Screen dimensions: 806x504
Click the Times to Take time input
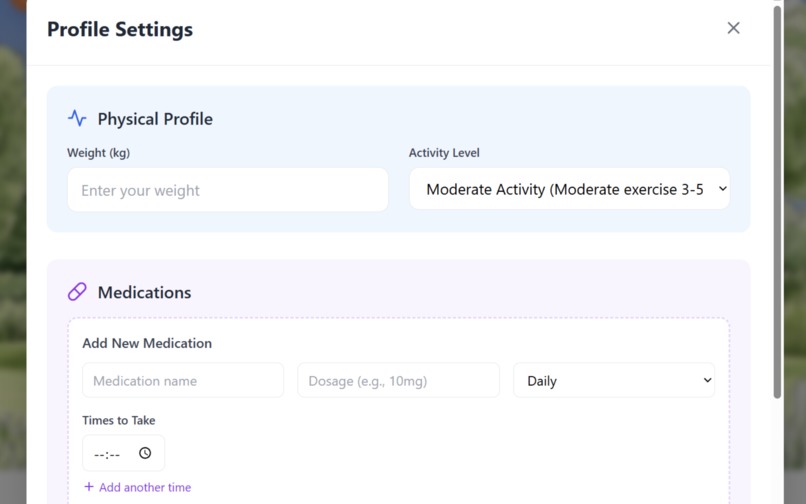click(x=123, y=453)
